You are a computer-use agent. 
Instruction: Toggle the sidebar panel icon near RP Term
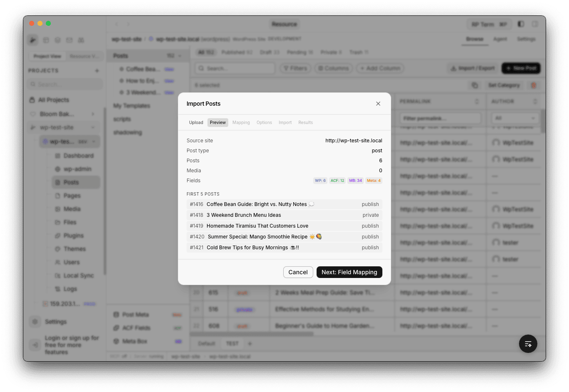520,24
